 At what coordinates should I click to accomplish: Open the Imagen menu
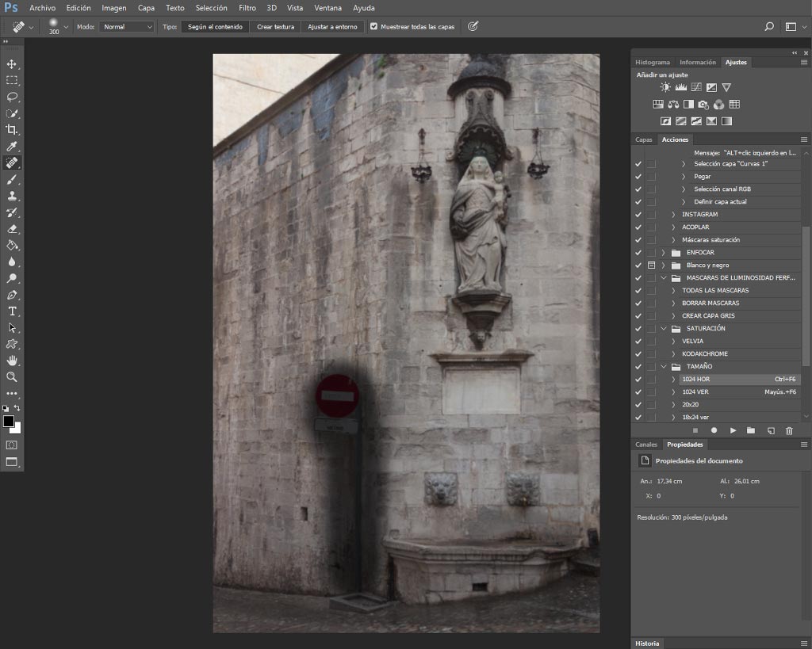[114, 8]
